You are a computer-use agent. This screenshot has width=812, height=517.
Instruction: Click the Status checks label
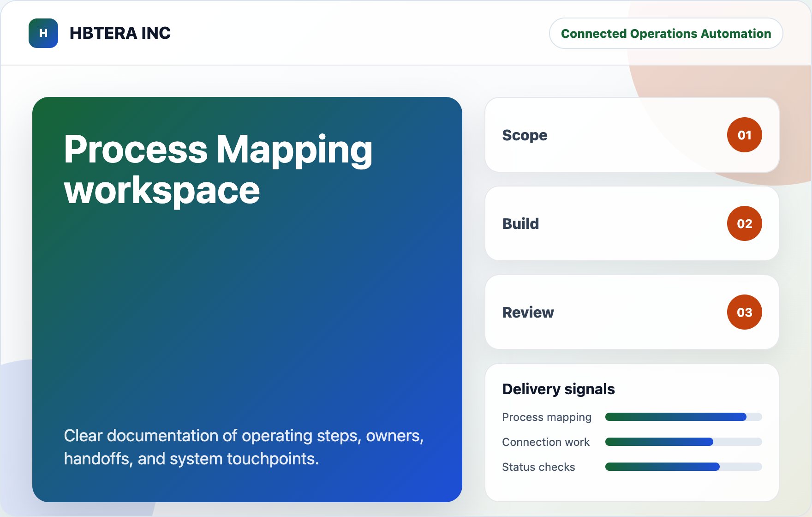coord(538,467)
